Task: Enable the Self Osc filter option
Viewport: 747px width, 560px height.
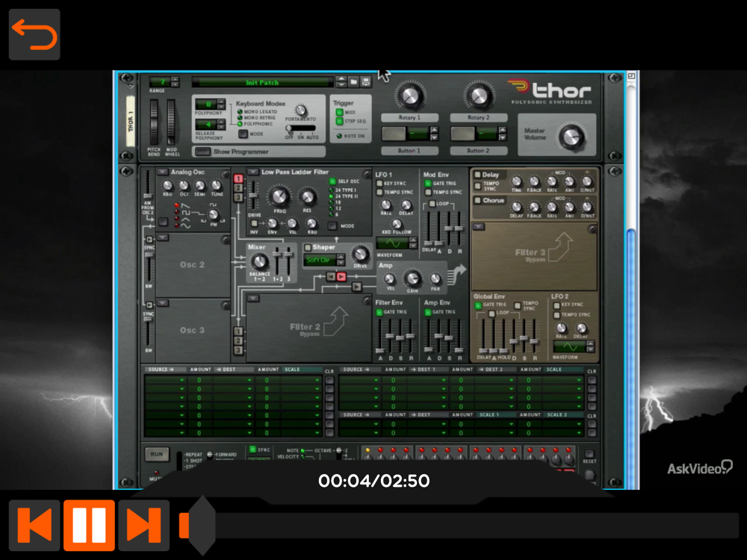Action: tap(332, 181)
